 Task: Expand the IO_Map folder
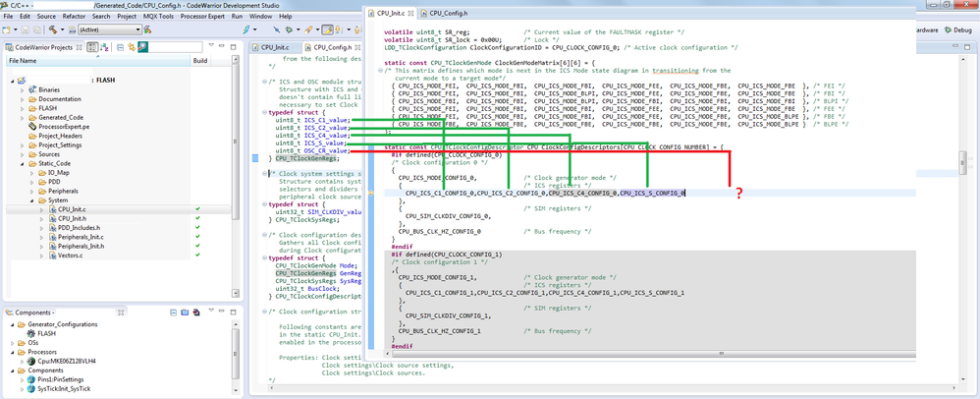[x=32, y=173]
